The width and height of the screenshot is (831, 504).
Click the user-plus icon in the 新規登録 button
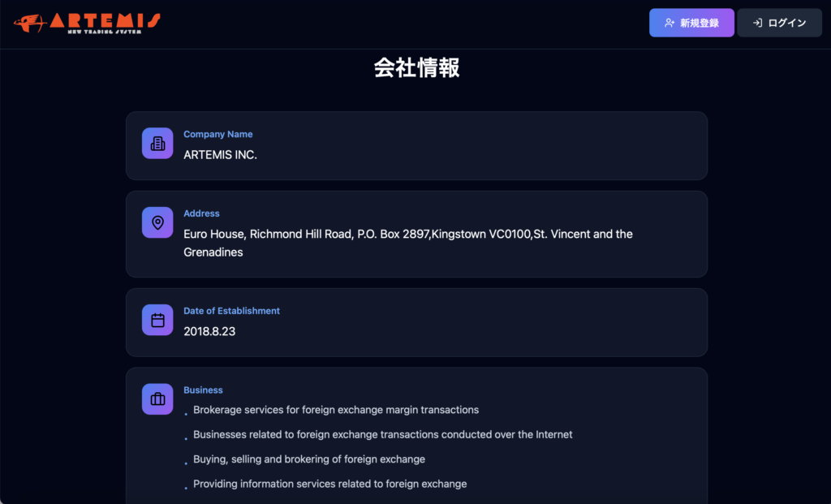670,23
